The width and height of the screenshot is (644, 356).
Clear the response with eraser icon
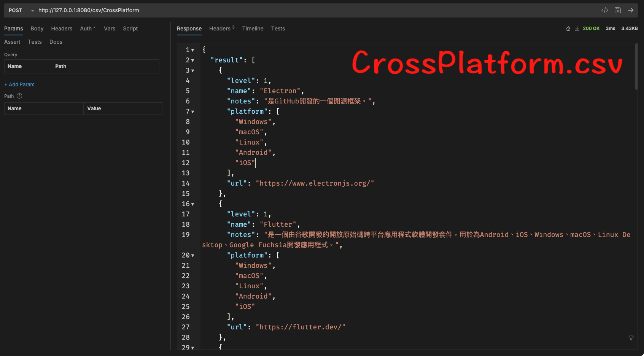click(x=568, y=29)
